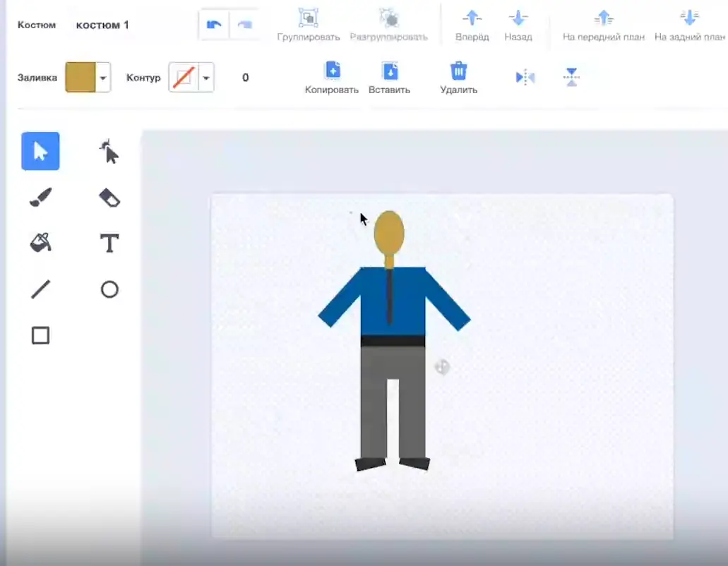Select the Text tool
Image resolution: width=728 pixels, height=566 pixels.
point(109,243)
